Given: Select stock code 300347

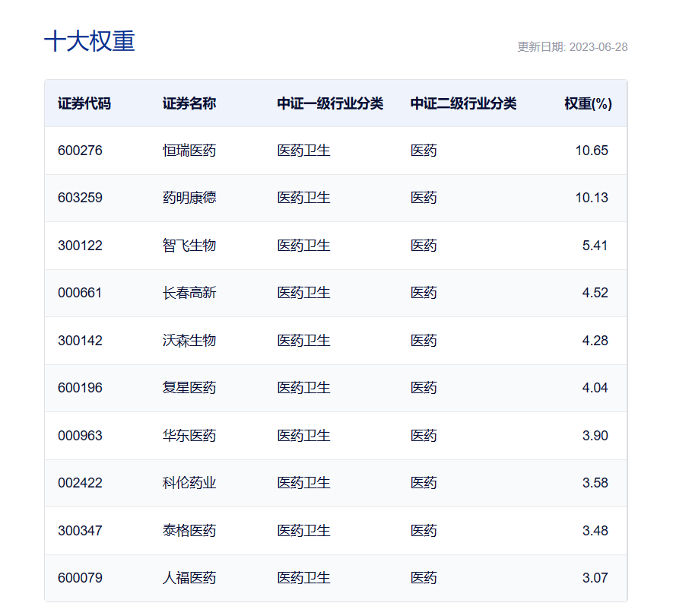Looking at the screenshot, I should 80,531.
